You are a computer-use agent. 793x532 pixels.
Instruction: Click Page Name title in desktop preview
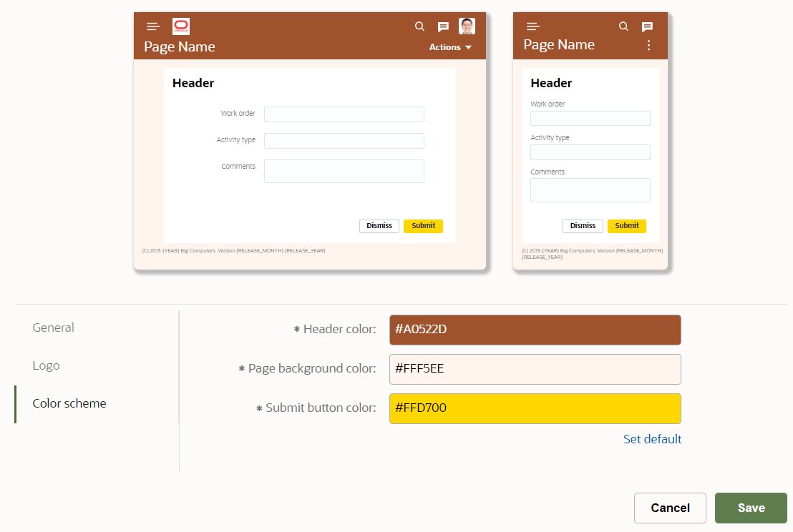coord(180,47)
